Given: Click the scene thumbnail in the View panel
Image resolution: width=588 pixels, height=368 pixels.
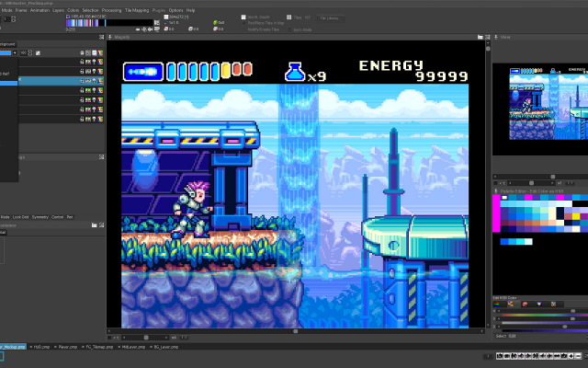Looking at the screenshot, I should pos(548,103).
